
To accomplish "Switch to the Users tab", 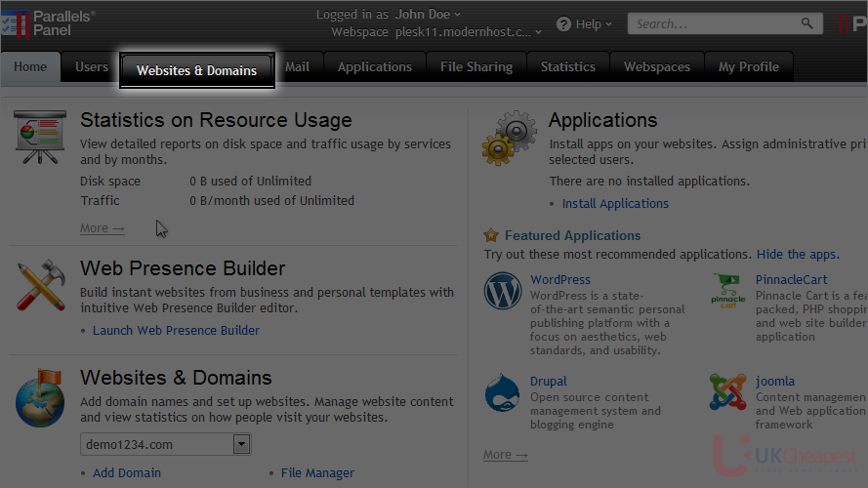I will 92,67.
